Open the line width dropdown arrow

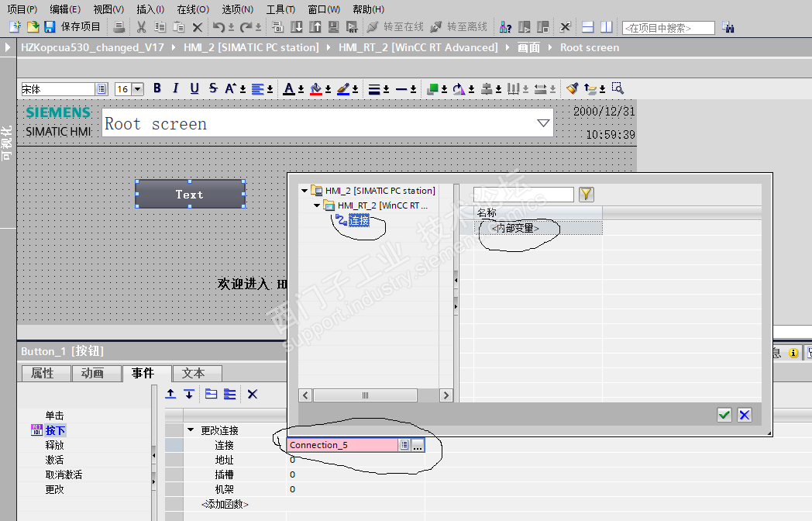pos(386,90)
